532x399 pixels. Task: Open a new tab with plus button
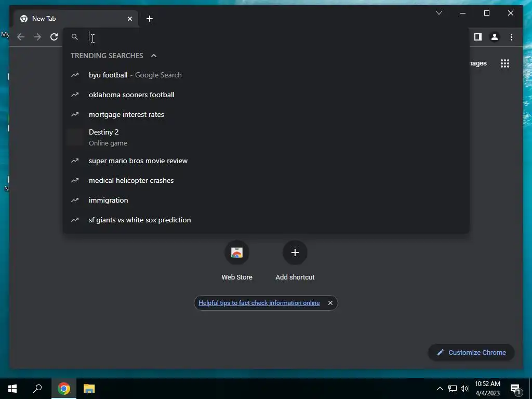pyautogui.click(x=150, y=19)
